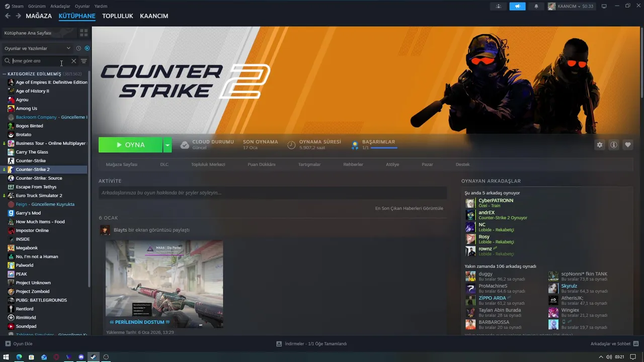Click the cloud status checkmark icon
The image size is (644, 362).
click(x=185, y=145)
